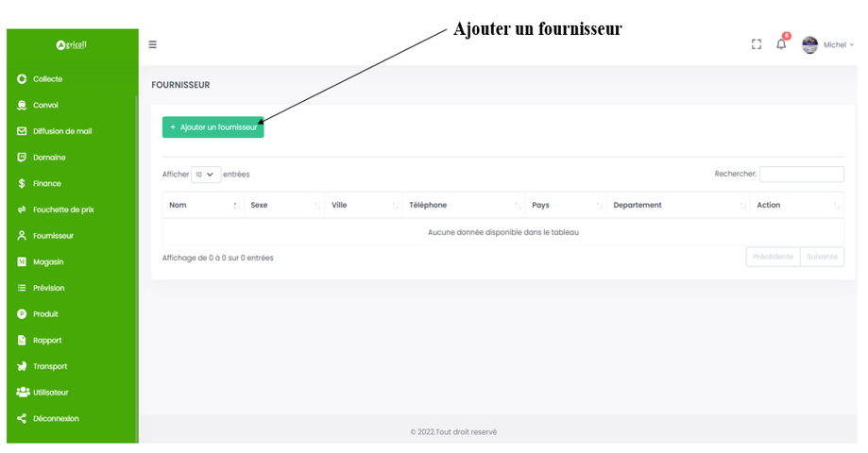
Task: Click the Suivante pagination button
Action: click(x=822, y=257)
